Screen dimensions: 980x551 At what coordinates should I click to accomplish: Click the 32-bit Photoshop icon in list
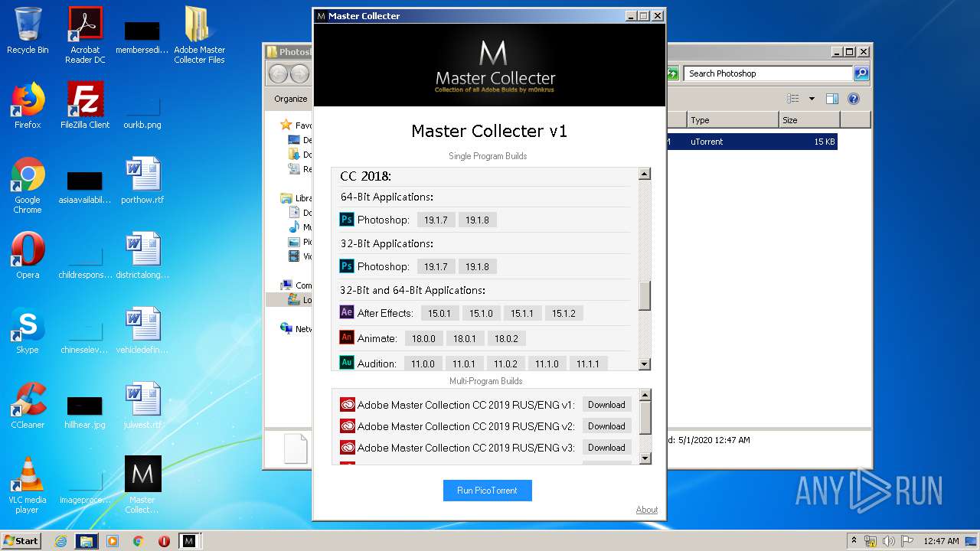coord(347,266)
